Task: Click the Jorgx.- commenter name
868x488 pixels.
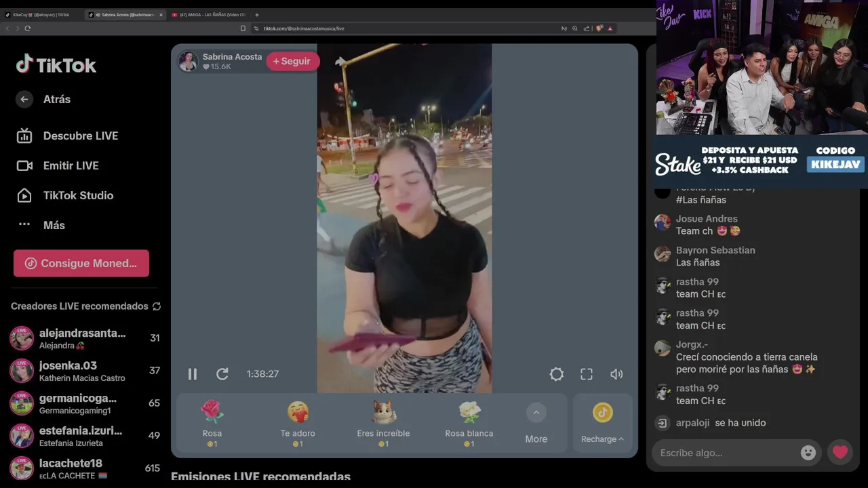Action: click(x=692, y=344)
